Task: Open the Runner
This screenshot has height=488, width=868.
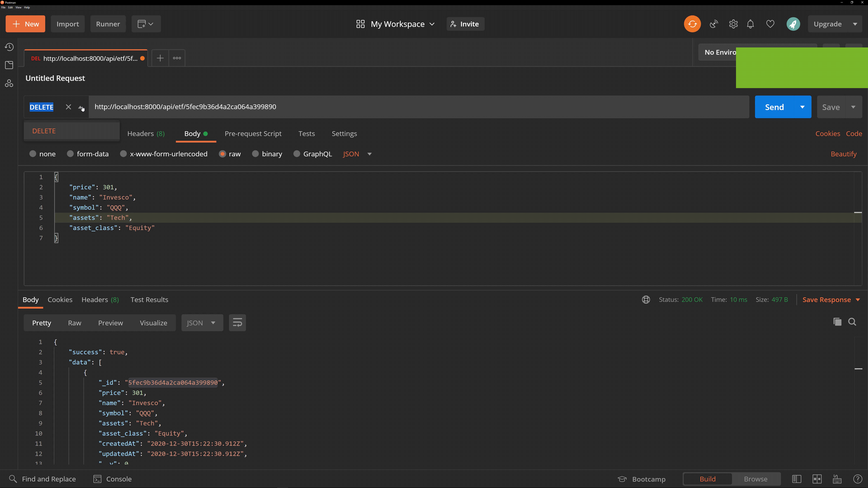Action: 108,24
